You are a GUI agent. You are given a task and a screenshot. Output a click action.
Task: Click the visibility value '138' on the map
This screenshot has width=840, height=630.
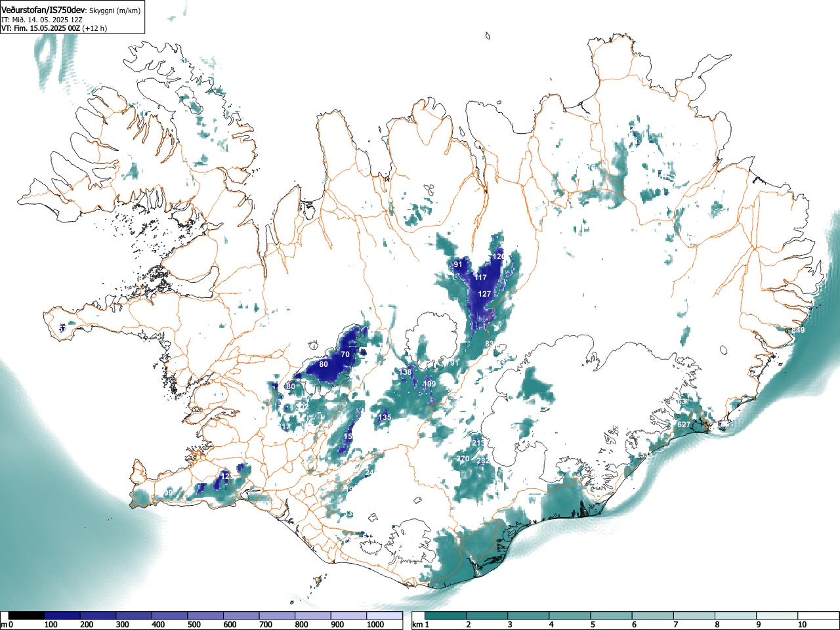406,372
